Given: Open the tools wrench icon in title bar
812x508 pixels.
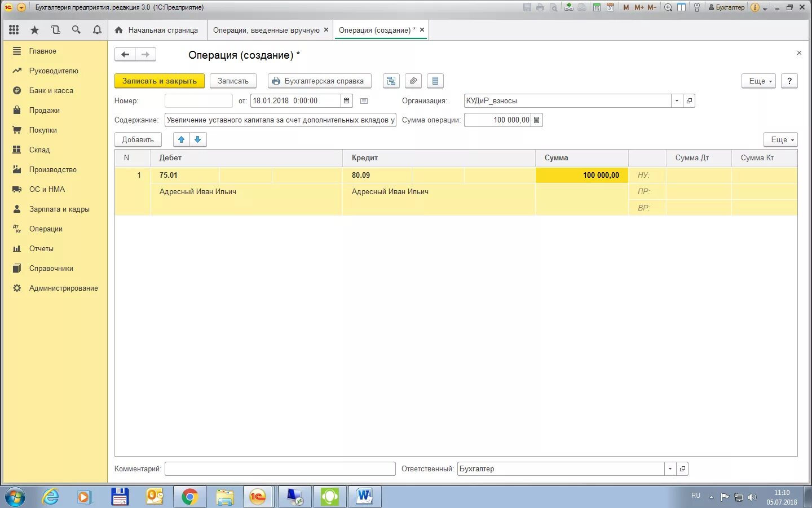Looking at the screenshot, I should [x=697, y=7].
